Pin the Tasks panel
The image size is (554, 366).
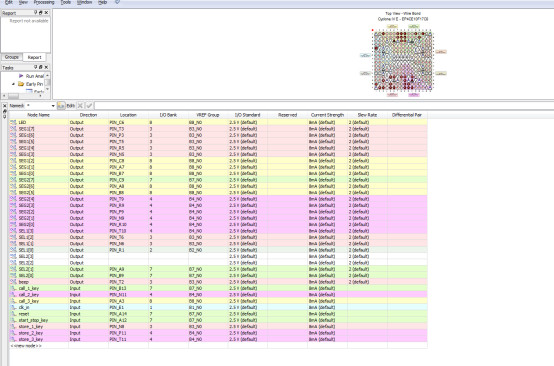[x=35, y=67]
